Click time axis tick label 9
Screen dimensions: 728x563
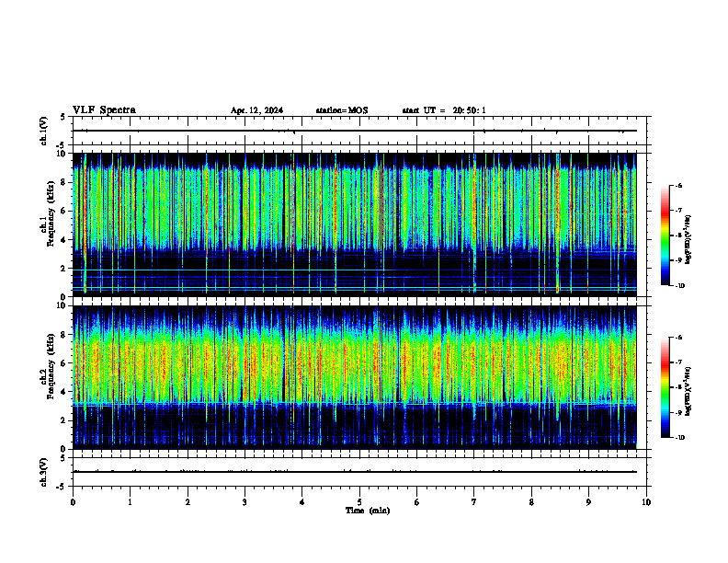[x=588, y=502]
